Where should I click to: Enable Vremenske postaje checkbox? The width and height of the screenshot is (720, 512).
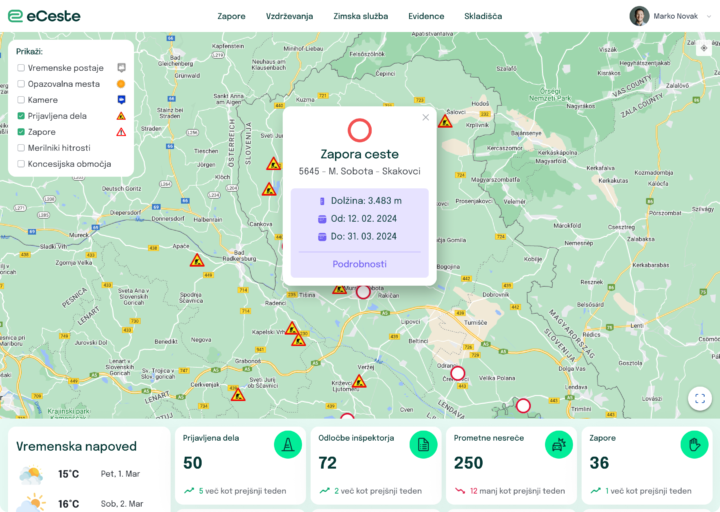pyautogui.click(x=21, y=68)
